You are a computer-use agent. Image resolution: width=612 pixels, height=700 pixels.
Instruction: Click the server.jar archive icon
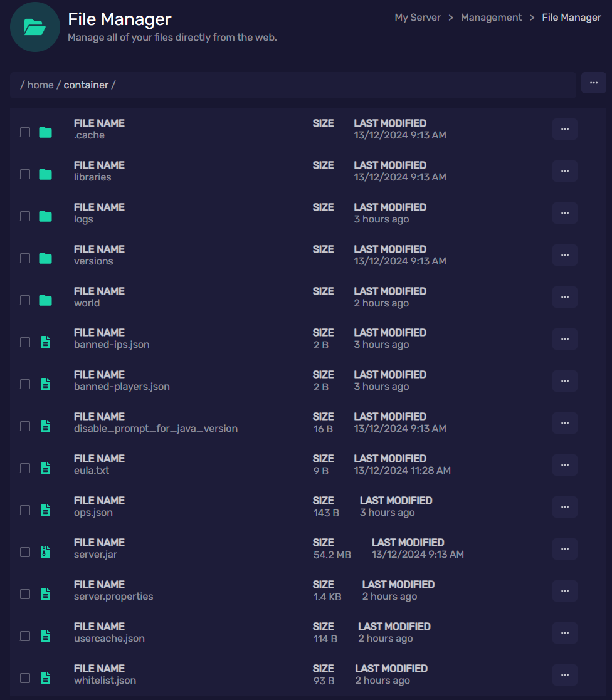coord(45,551)
